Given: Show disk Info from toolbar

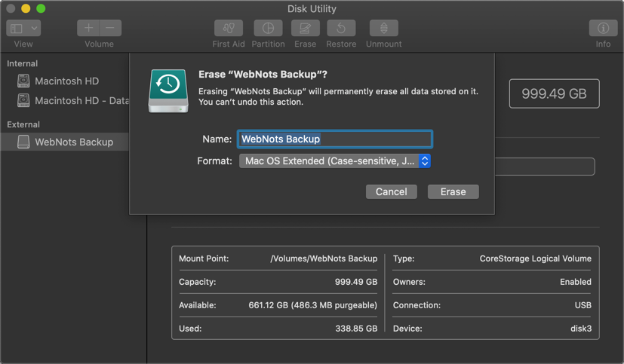Looking at the screenshot, I should (x=603, y=29).
